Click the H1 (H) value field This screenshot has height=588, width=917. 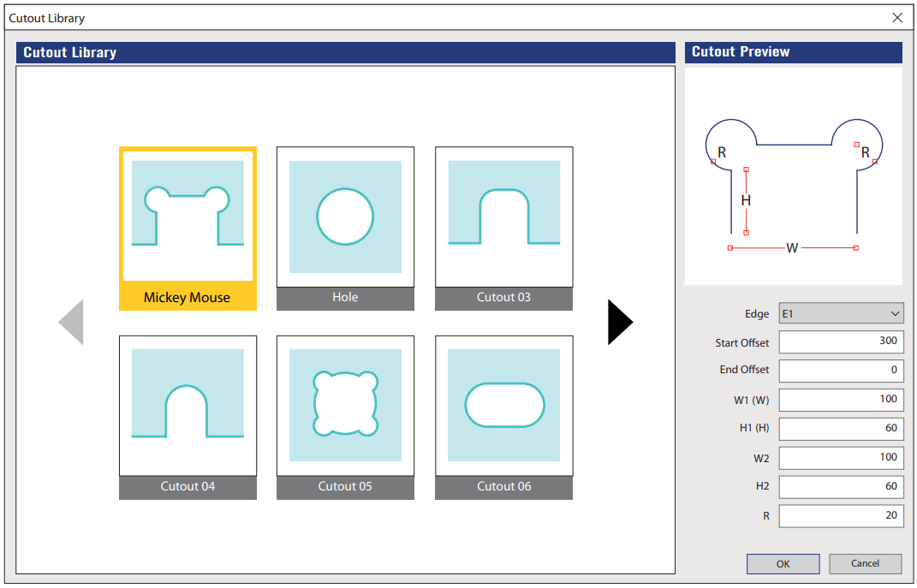841,429
